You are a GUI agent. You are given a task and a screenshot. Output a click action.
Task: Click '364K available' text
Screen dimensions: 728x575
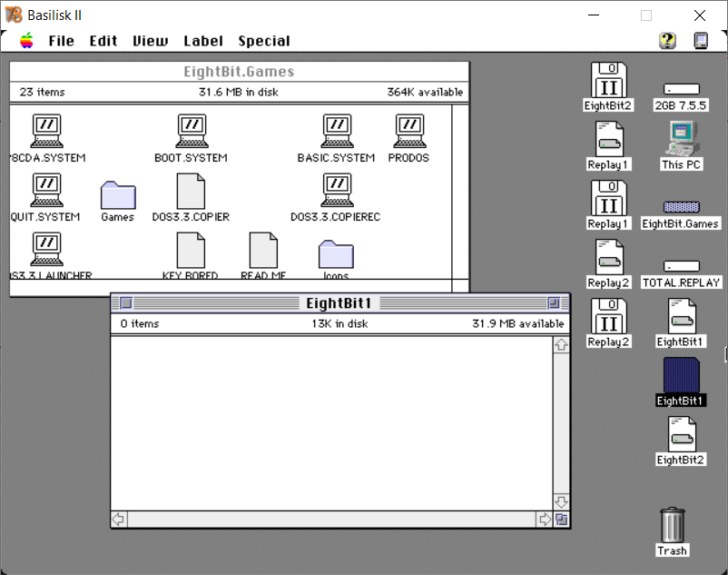pos(425,92)
